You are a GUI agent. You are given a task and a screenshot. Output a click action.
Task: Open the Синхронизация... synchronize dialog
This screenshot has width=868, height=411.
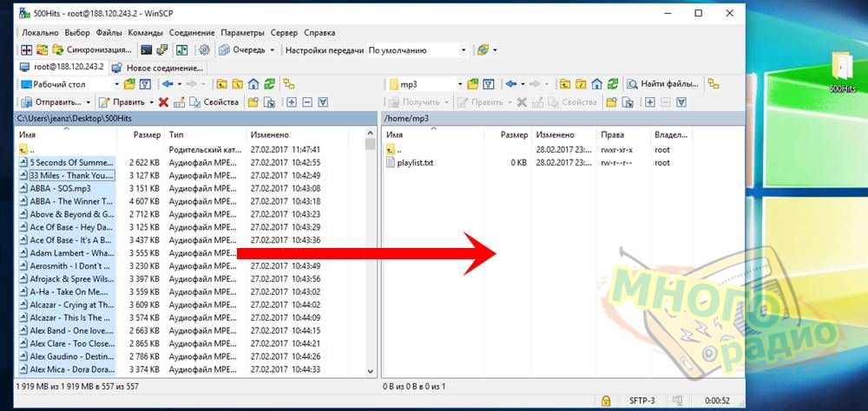click(x=93, y=49)
